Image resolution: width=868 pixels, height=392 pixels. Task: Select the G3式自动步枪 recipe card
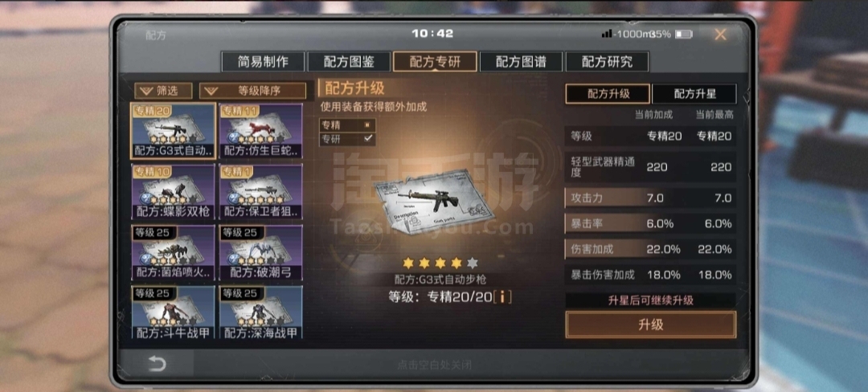[174, 131]
